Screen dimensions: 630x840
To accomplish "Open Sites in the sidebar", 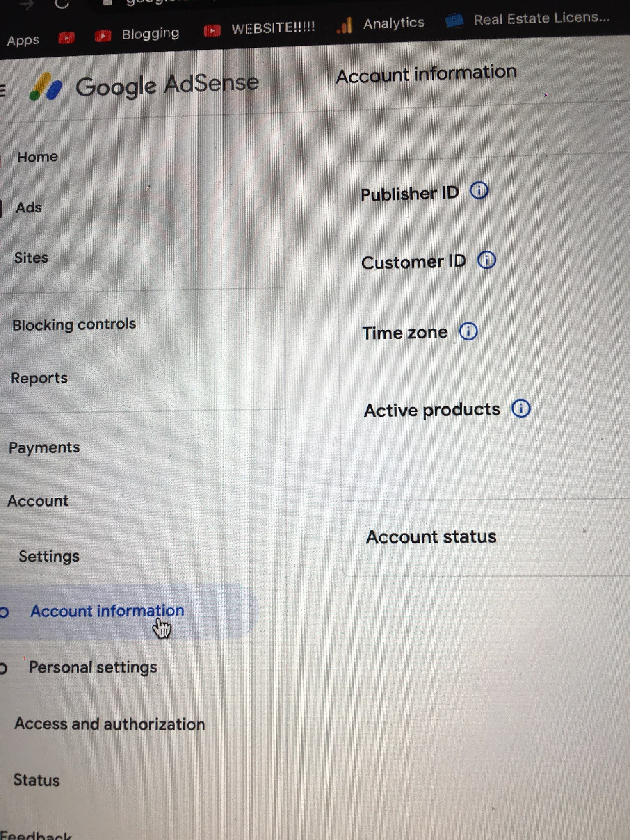I will 31,258.
